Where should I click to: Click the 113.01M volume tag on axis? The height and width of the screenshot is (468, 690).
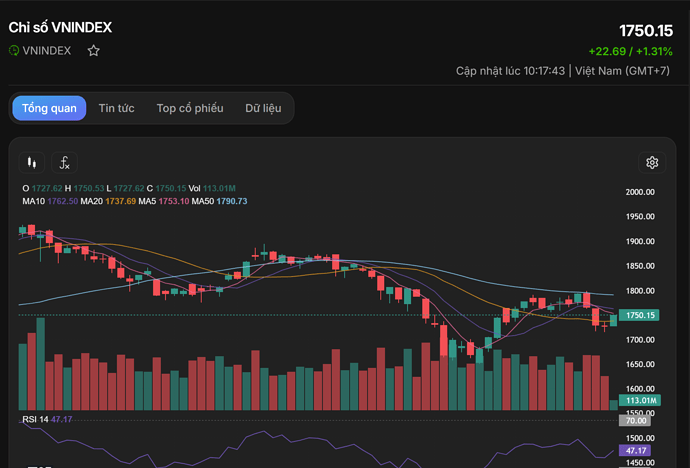click(x=640, y=400)
